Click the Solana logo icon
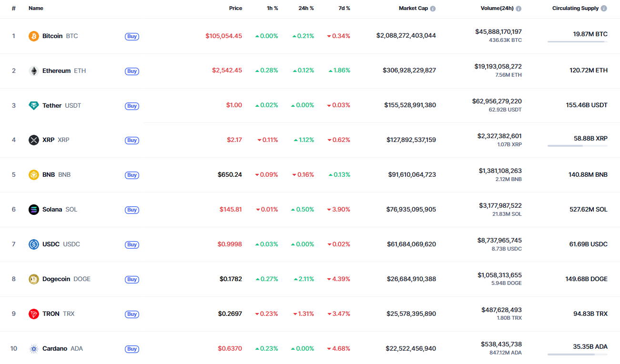The image size is (620, 364). point(34,210)
